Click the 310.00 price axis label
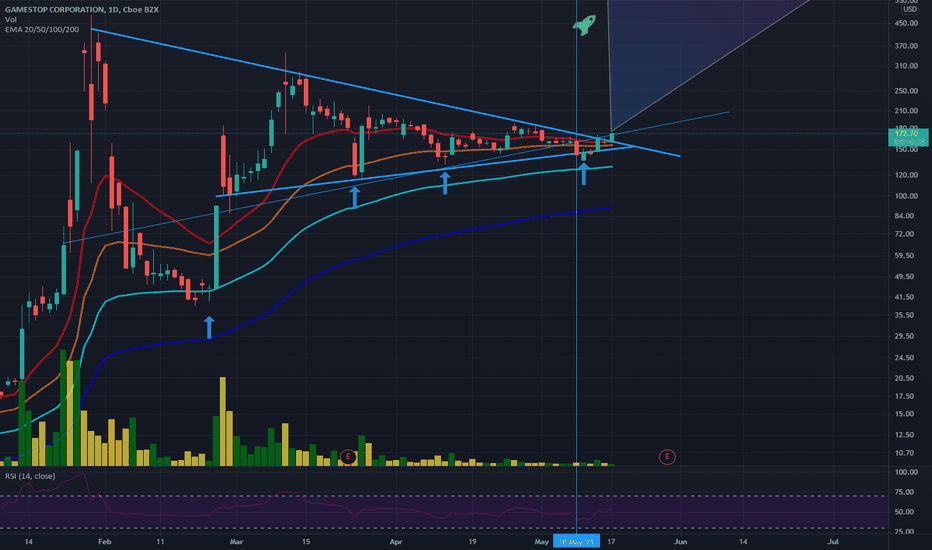The height and width of the screenshot is (550, 932). [906, 66]
